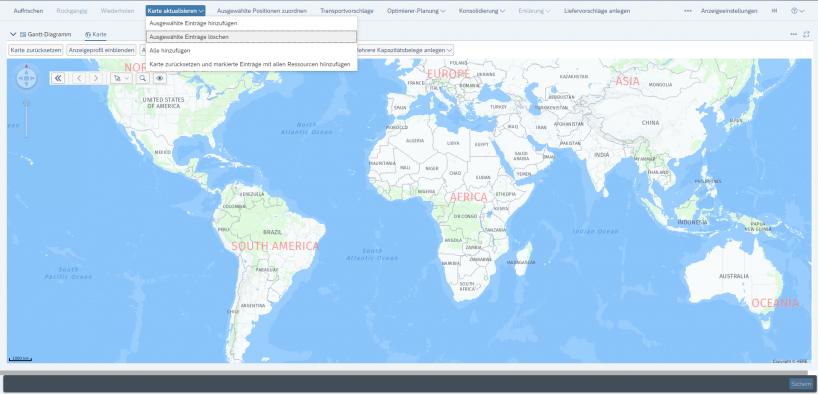Open the help dropdown in the top bar

797,11
